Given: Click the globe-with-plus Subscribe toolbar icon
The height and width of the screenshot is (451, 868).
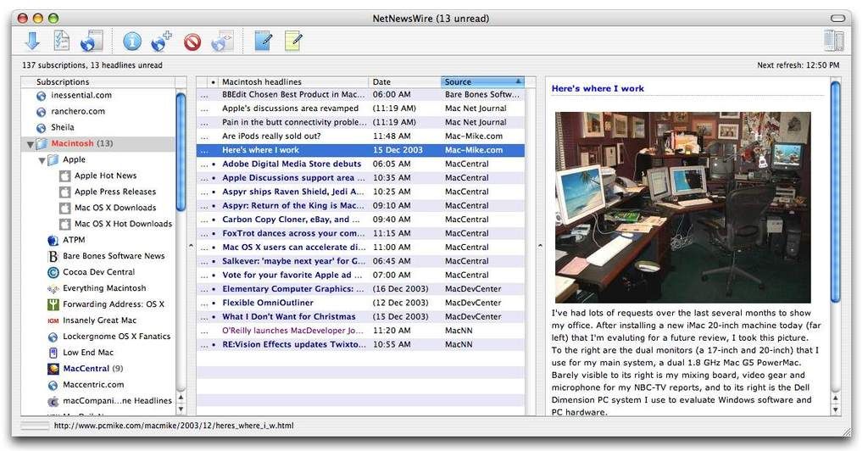Looking at the screenshot, I should [161, 42].
